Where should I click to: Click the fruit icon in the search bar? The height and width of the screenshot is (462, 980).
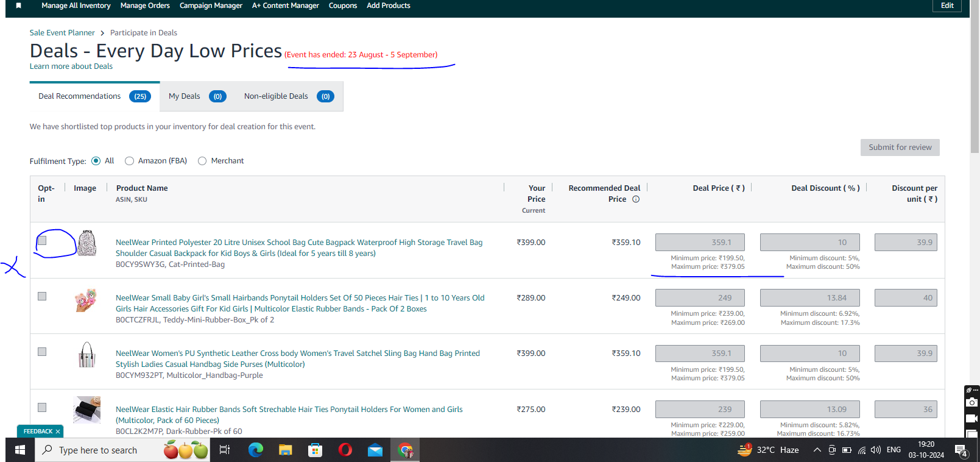coord(186,450)
